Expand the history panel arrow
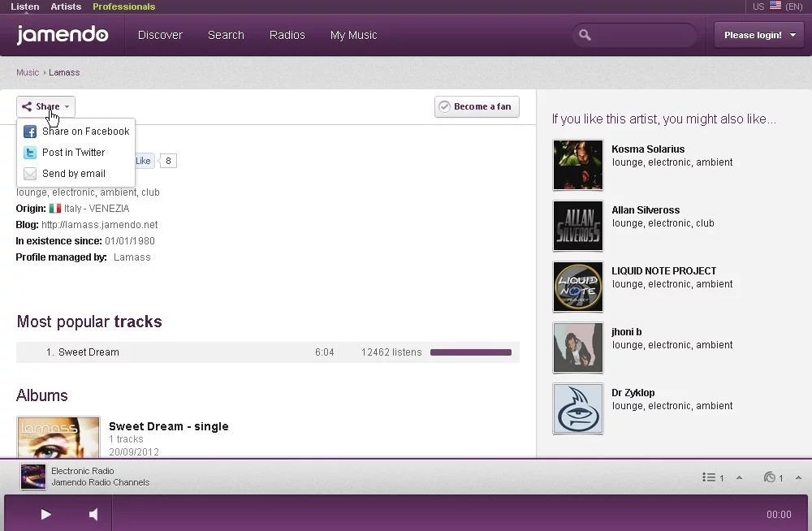 pos(798,477)
